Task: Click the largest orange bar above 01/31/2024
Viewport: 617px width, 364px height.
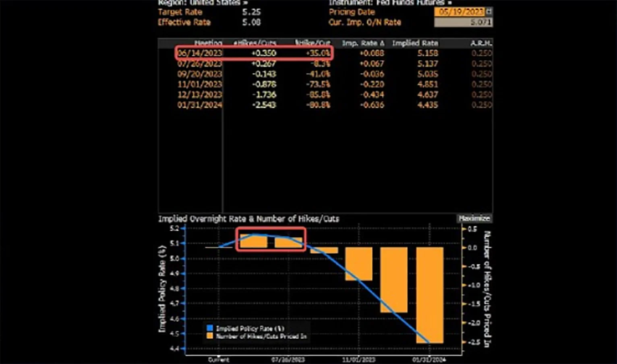Action: tap(430, 295)
